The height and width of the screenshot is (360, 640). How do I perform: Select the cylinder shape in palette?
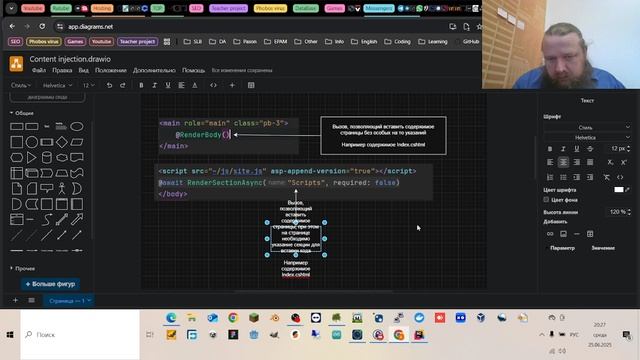(47, 158)
